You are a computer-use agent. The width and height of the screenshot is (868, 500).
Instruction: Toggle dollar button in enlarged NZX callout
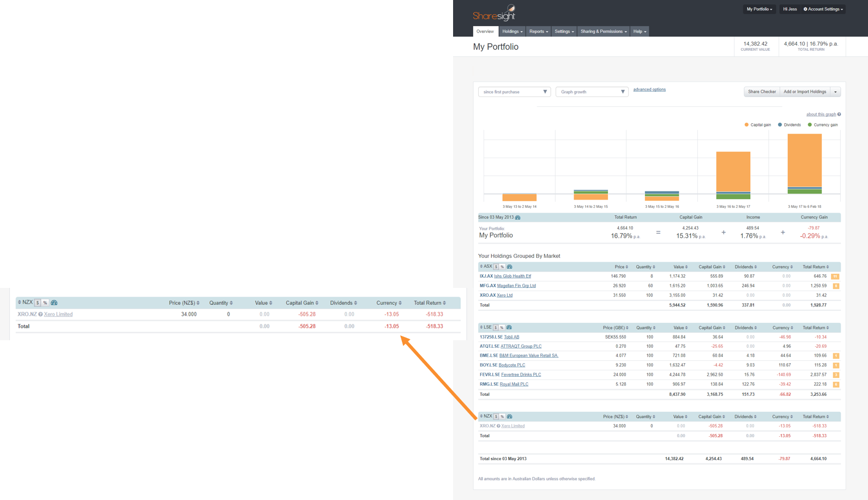pos(38,303)
